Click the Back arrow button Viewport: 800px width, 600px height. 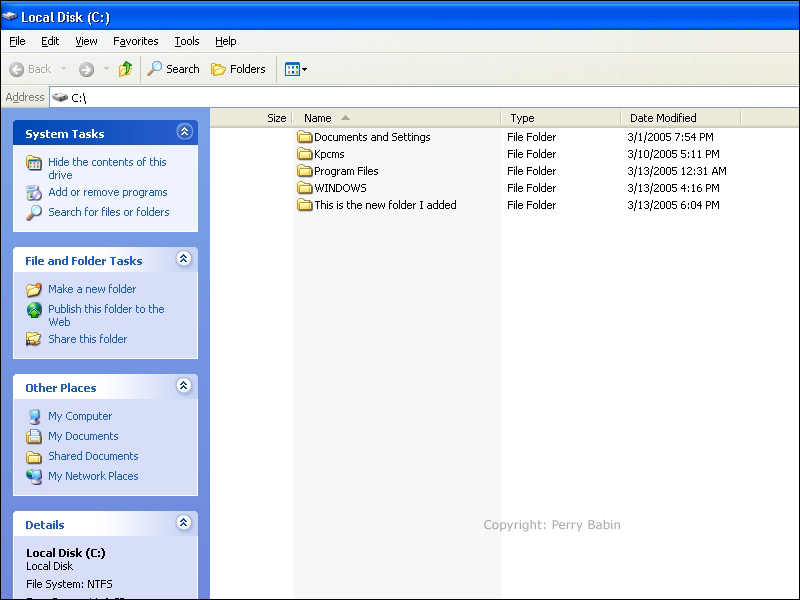(30, 69)
